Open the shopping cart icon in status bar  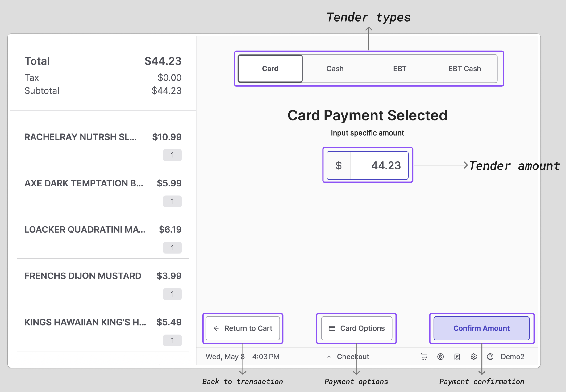424,357
